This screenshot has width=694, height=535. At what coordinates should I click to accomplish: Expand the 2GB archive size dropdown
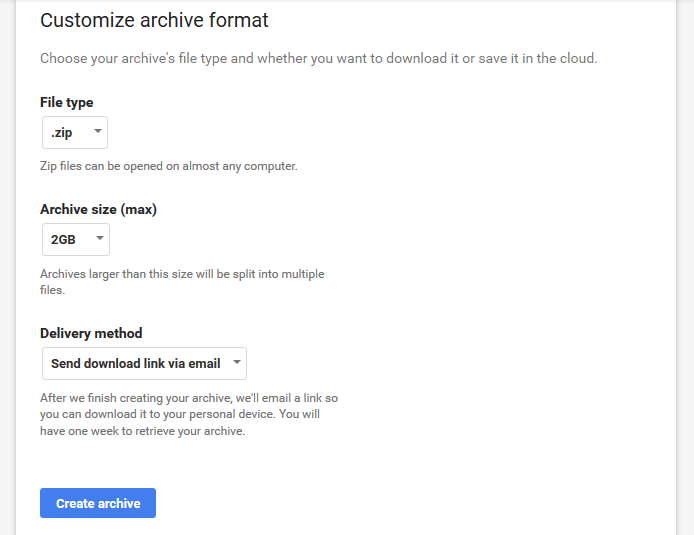pyautogui.click(x=76, y=239)
